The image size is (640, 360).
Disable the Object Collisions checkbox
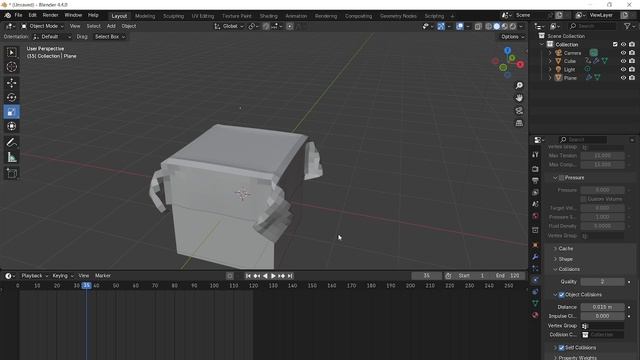(x=562, y=295)
